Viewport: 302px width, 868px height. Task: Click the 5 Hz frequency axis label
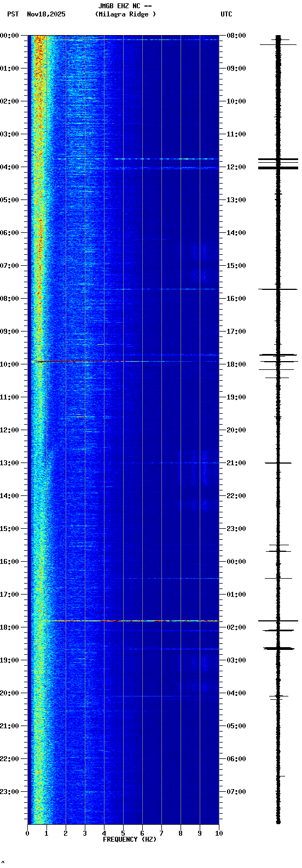tap(123, 833)
